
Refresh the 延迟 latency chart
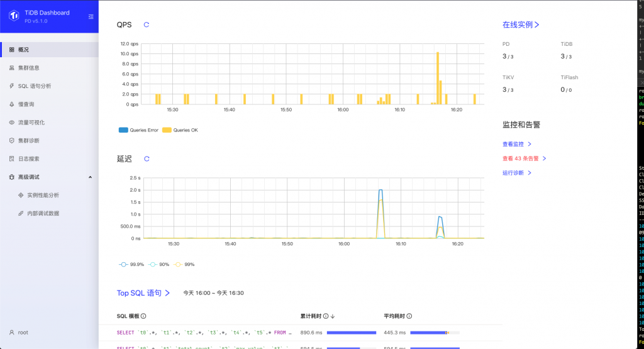[x=147, y=159]
